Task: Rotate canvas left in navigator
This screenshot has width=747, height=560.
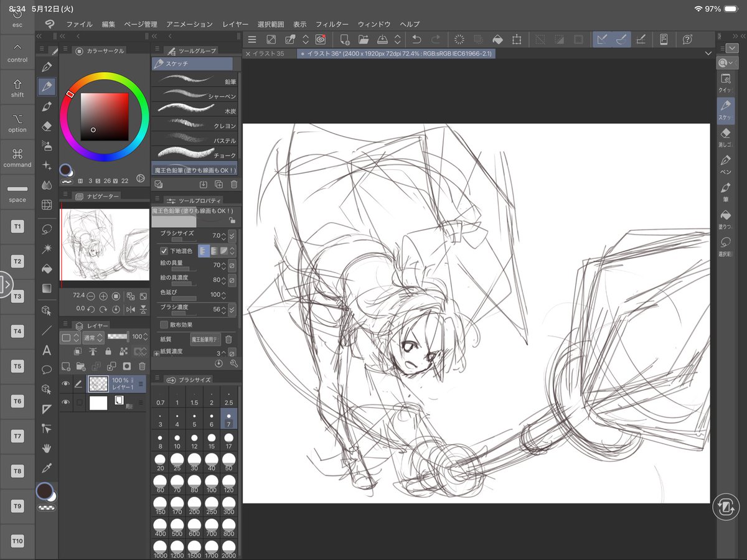Action: click(92, 309)
